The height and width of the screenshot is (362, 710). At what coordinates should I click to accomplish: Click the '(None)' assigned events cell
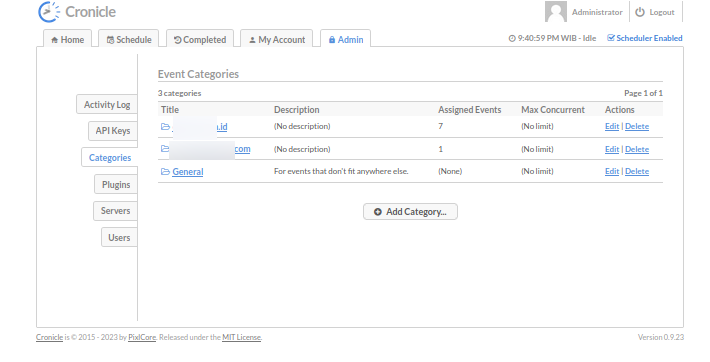tap(450, 171)
